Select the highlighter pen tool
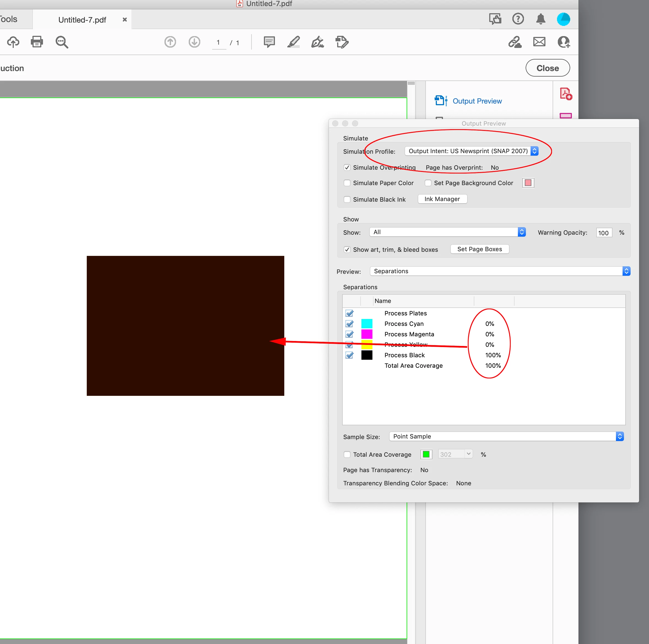 [293, 42]
